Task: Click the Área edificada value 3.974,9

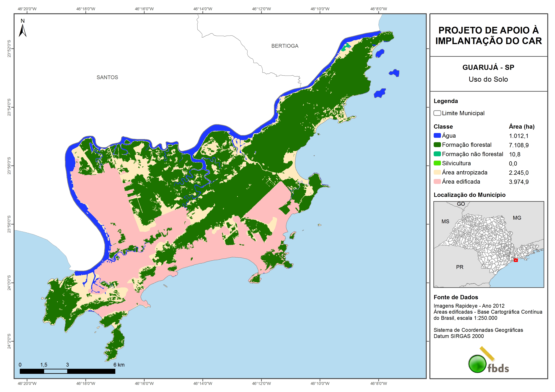Action: pyautogui.click(x=518, y=182)
